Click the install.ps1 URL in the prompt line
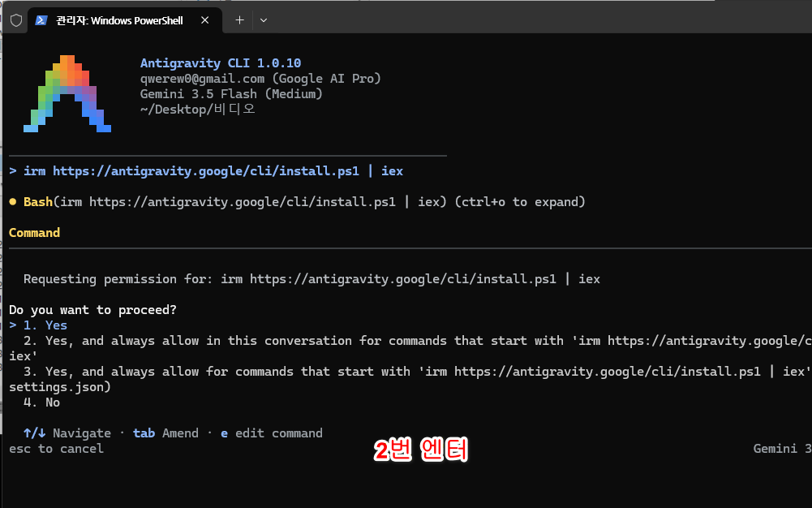The width and height of the screenshot is (812, 508). 205,171
